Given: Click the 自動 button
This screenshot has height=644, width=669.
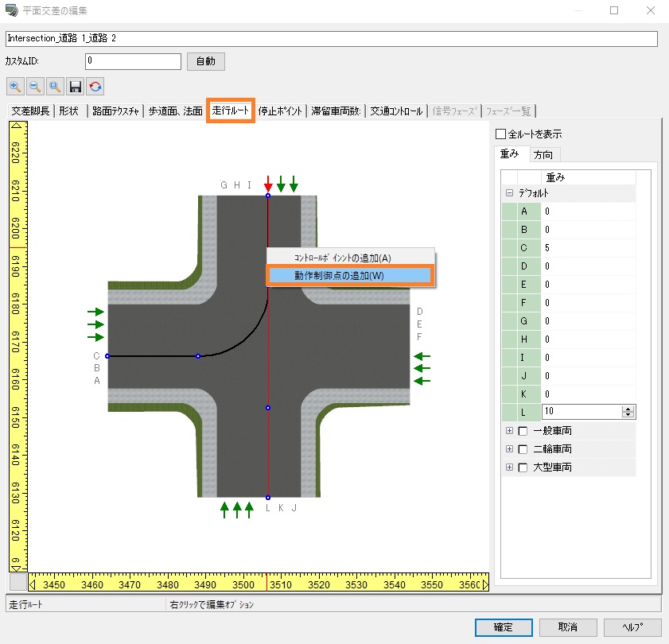Looking at the screenshot, I should (206, 61).
